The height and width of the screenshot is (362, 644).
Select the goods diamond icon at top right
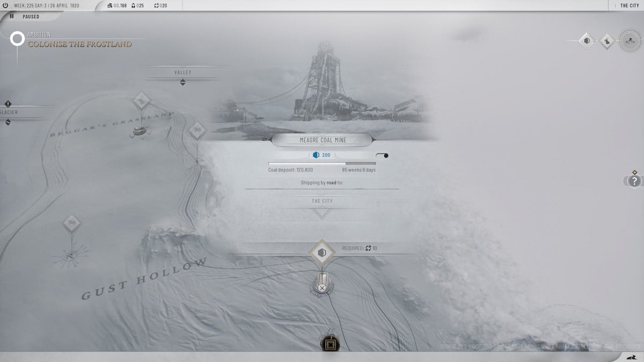click(x=606, y=40)
